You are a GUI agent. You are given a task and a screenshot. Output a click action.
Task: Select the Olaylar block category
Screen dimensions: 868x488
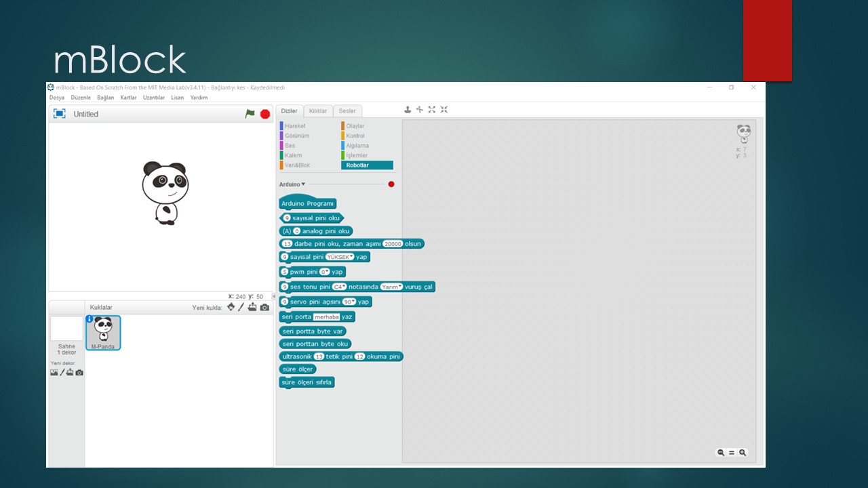355,126
